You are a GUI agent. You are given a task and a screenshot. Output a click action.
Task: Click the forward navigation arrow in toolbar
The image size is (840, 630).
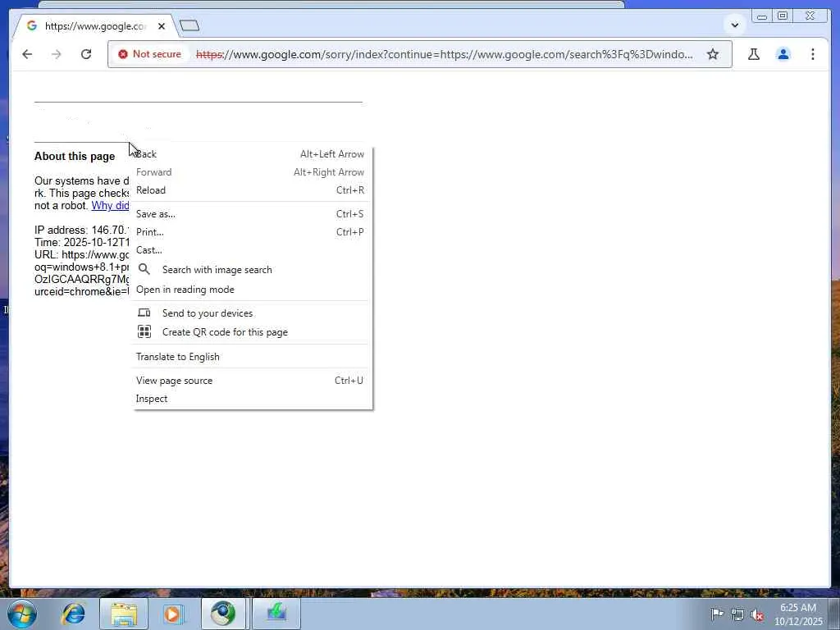click(57, 54)
